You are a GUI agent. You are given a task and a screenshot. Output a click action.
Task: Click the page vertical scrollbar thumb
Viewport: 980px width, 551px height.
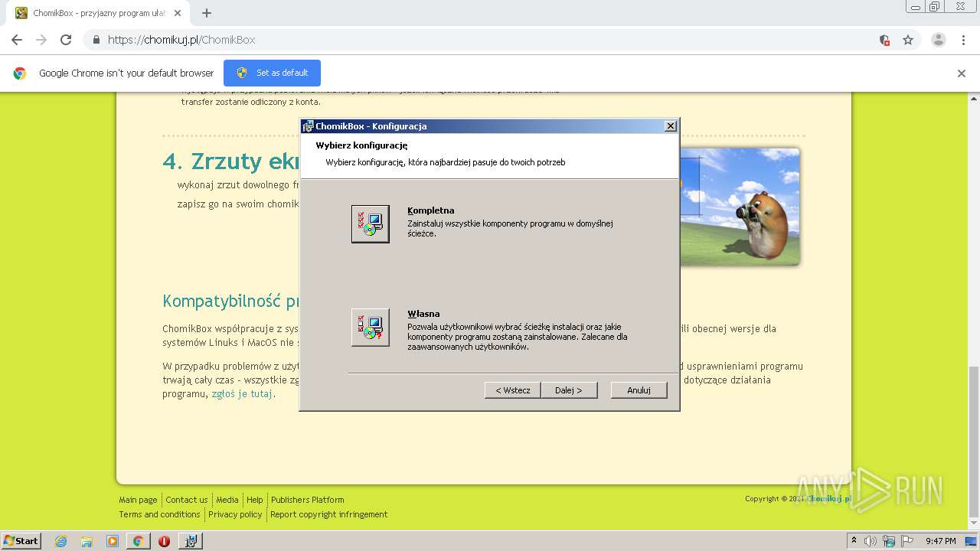[974, 441]
